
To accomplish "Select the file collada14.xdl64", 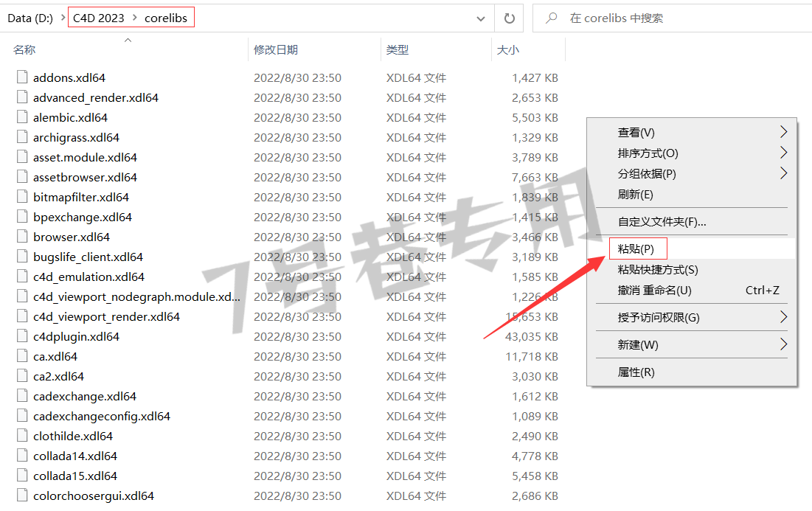I will [x=75, y=456].
